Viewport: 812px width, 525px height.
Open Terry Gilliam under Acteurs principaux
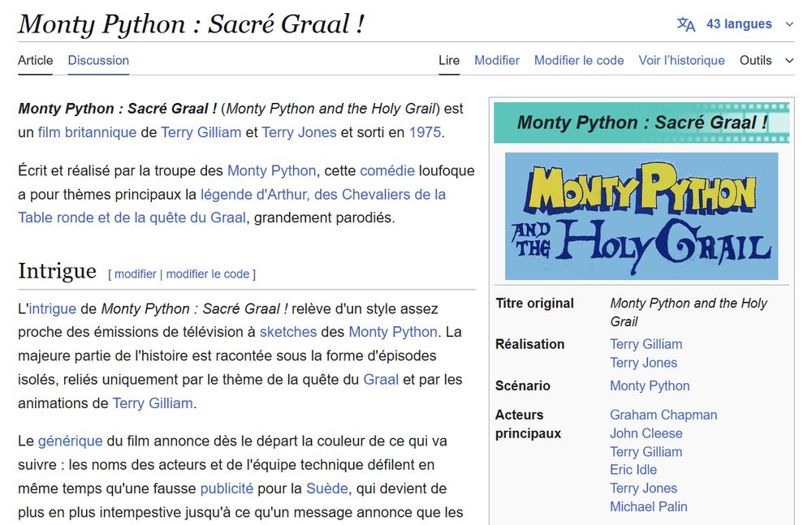click(646, 452)
